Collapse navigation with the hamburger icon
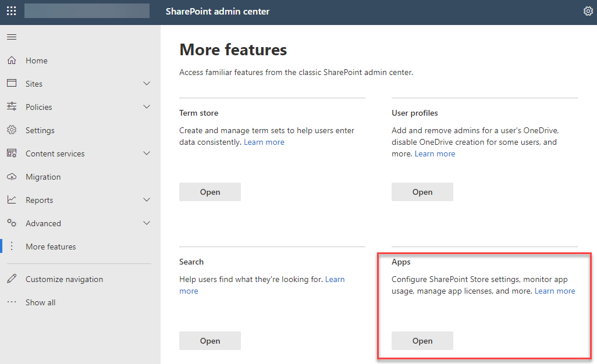 12,37
